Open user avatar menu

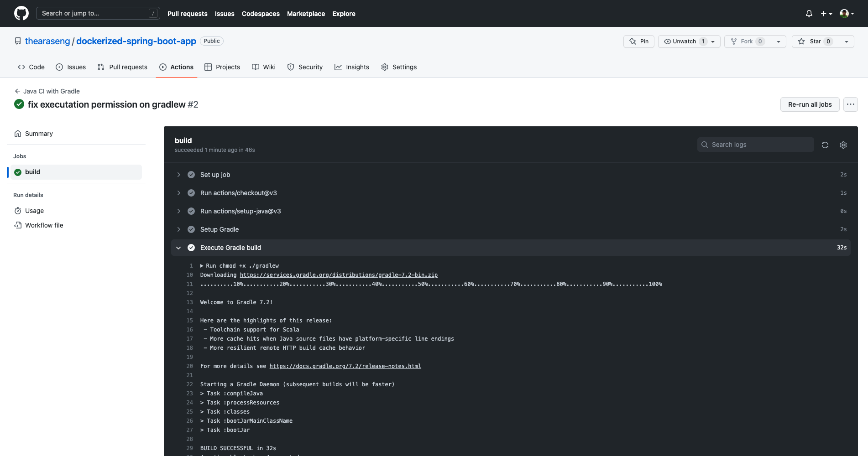847,14
